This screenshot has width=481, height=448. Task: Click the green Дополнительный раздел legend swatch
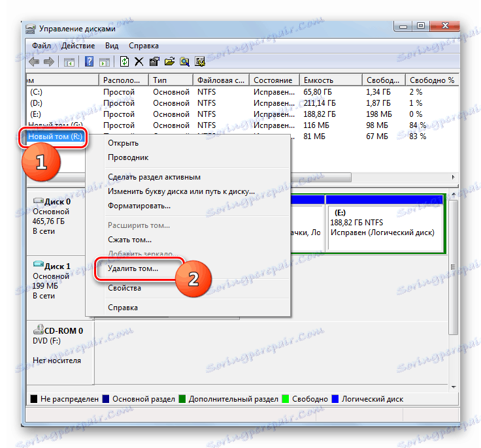point(182,399)
